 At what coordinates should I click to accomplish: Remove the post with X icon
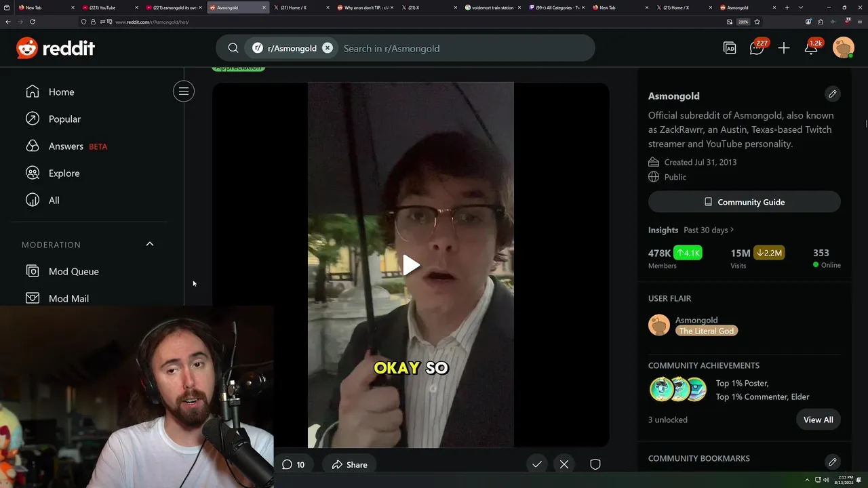564,464
